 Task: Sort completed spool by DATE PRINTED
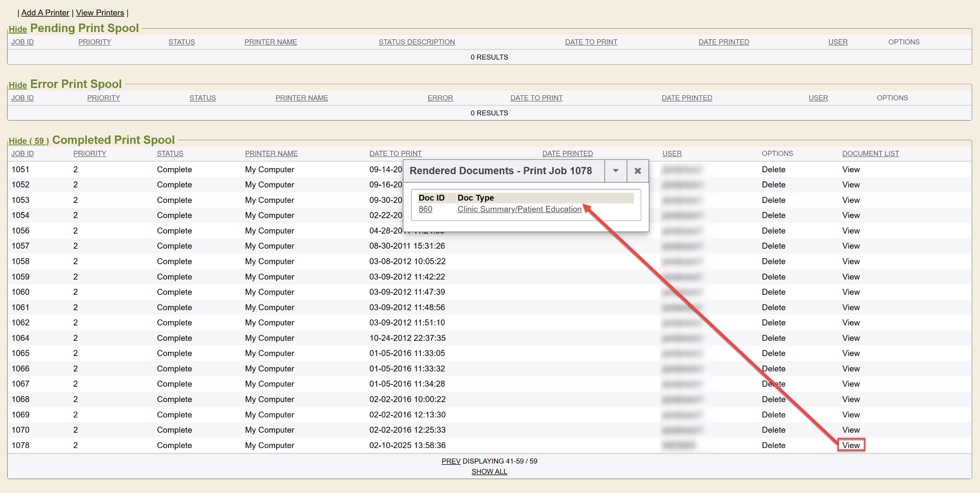(x=567, y=154)
